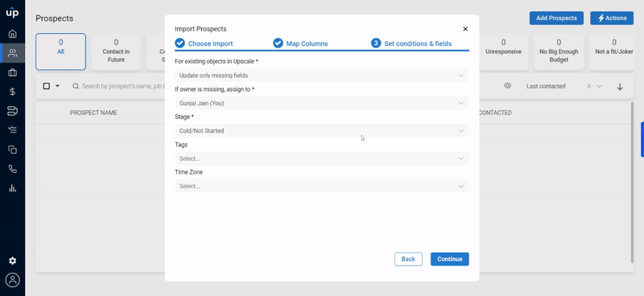Open the Tags select dropdown
This screenshot has width=644, height=296.
click(x=321, y=158)
